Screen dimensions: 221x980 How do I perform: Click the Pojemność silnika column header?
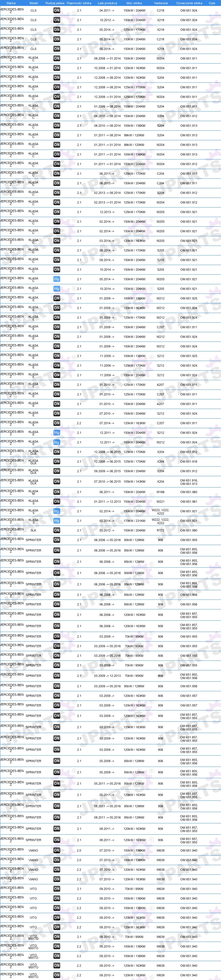click(x=79, y=3)
